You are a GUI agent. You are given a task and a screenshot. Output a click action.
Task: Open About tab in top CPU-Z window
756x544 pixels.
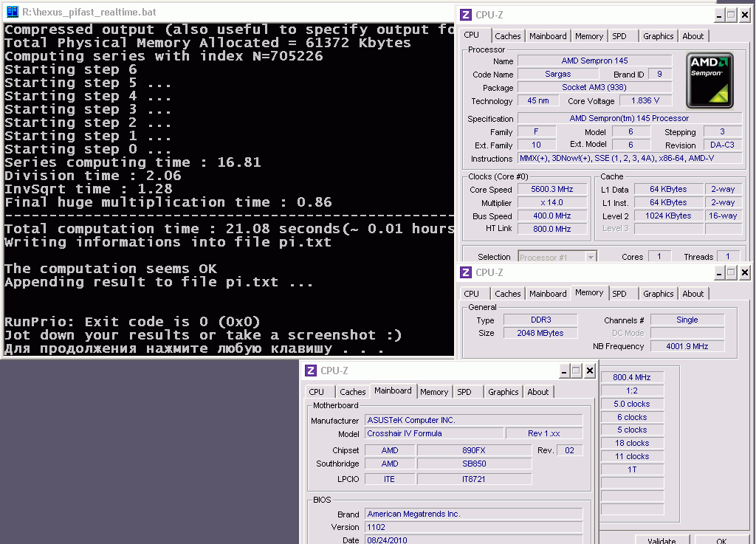pyautogui.click(x=693, y=36)
